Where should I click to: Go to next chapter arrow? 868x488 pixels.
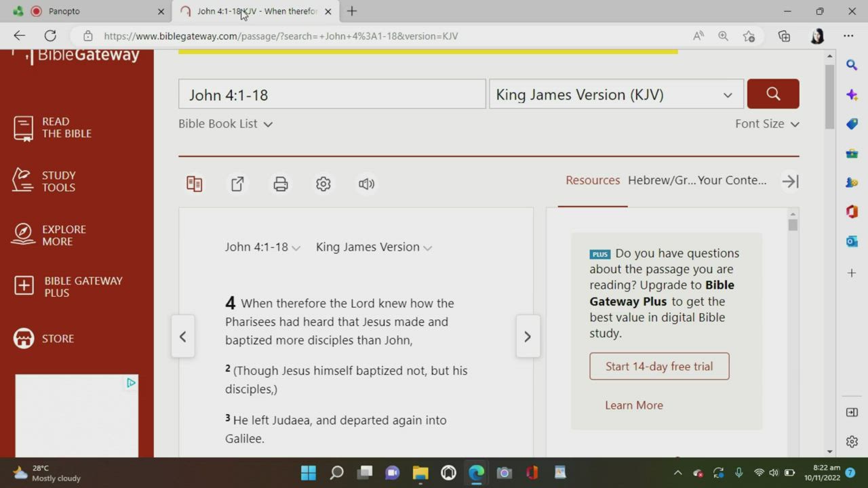[528, 337]
